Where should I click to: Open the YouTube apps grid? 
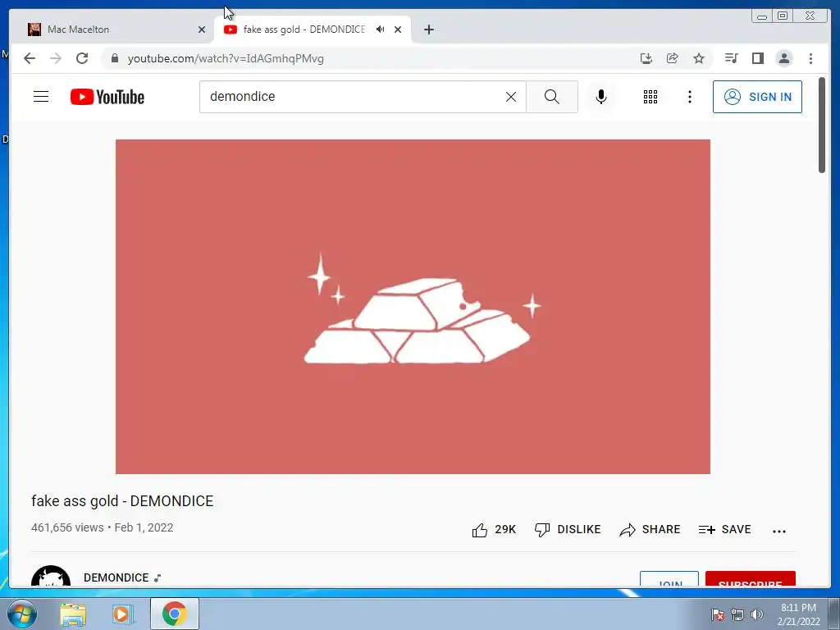(651, 97)
